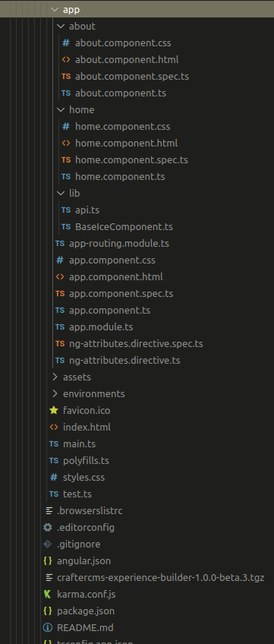274x644 pixels.
Task: Click the gear icon beside .editorconfig
Action: coord(48,527)
